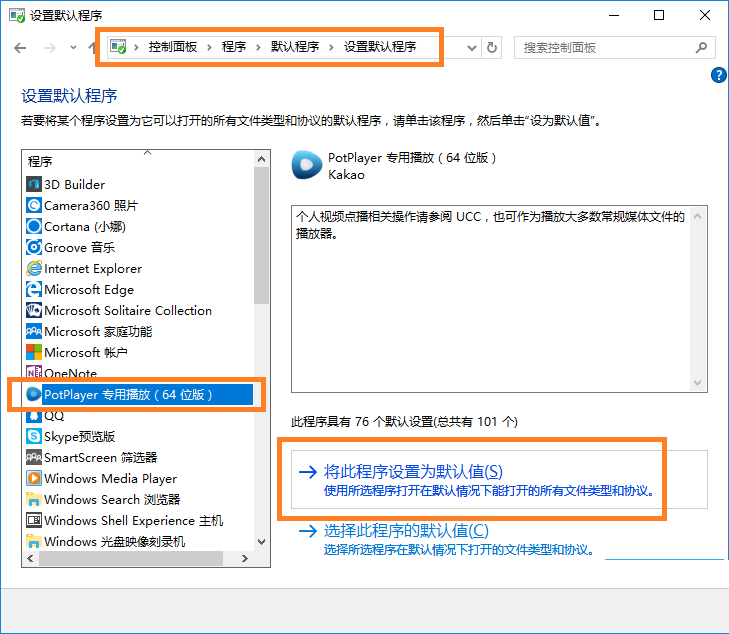Open help with the blue question mark
This screenshot has width=729, height=634.
tap(719, 75)
